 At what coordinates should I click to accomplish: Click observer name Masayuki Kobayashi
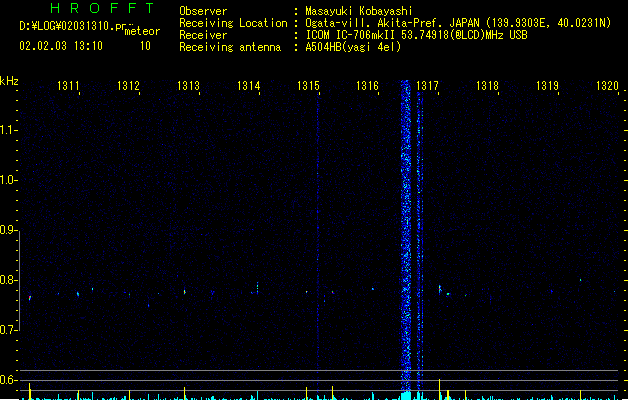(x=359, y=11)
